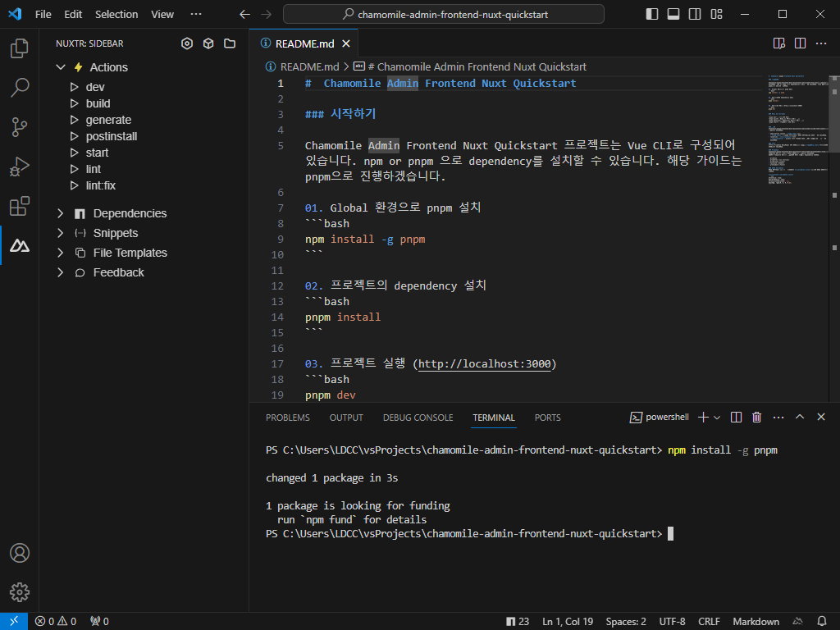The width and height of the screenshot is (840, 630).
Task: Run the lint action play icon
Action: click(75, 169)
